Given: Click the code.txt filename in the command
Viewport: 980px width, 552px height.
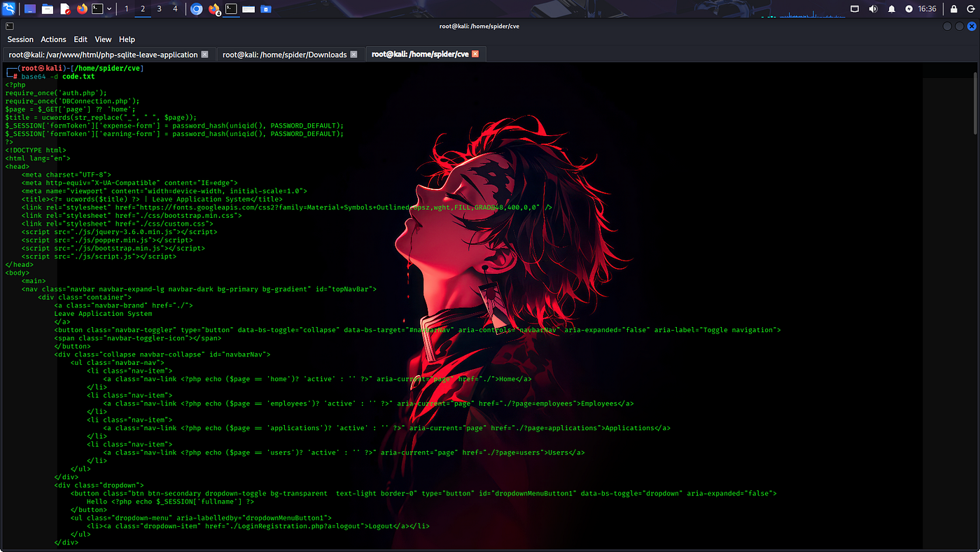Looking at the screenshot, I should tap(78, 76).
